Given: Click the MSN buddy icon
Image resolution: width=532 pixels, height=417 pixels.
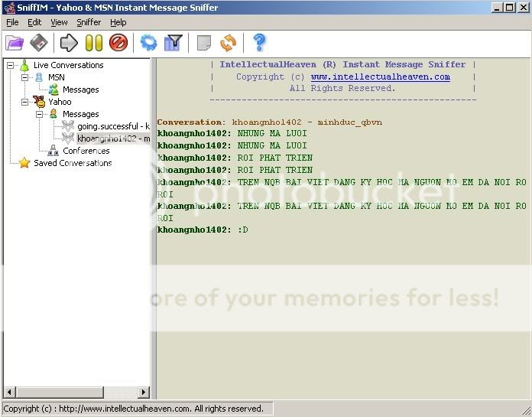Looking at the screenshot, I should [x=39, y=77].
